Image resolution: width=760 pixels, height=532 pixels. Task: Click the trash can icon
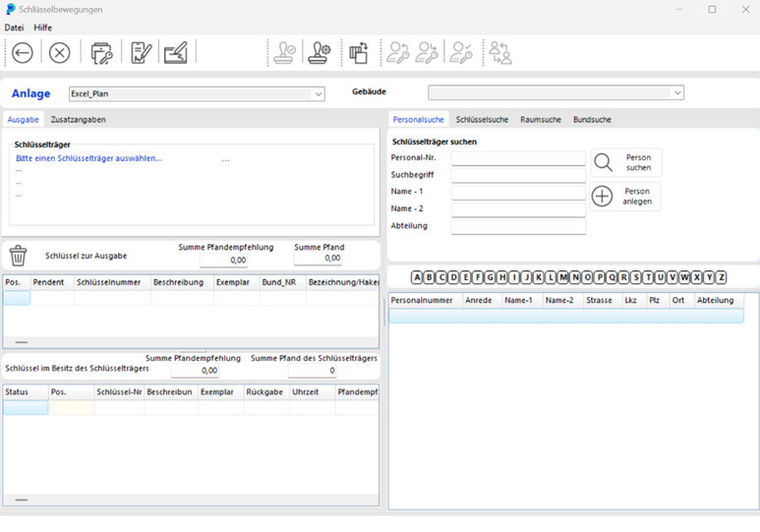pyautogui.click(x=18, y=256)
